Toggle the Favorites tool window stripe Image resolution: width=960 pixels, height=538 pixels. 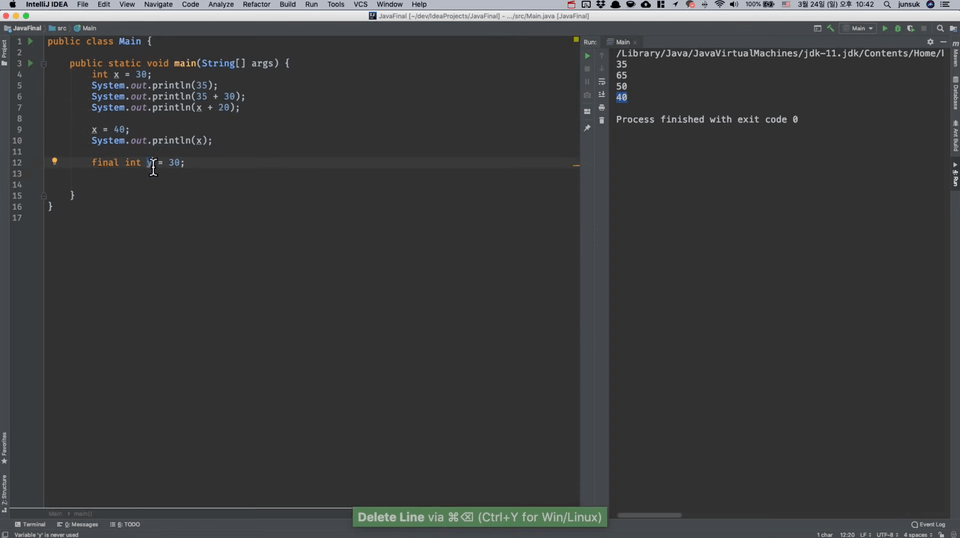tap(4, 448)
